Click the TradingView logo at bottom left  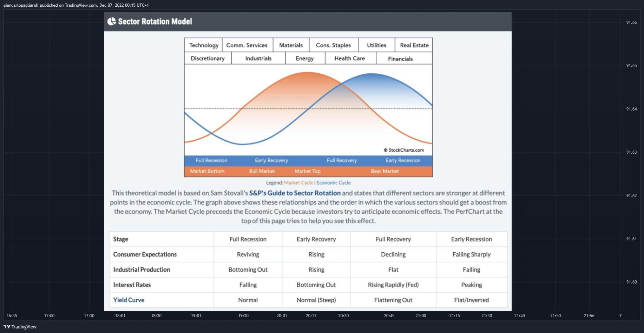(x=20, y=327)
